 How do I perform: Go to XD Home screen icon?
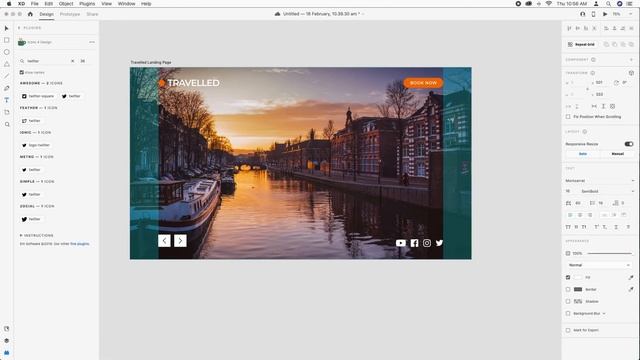pos(30,14)
